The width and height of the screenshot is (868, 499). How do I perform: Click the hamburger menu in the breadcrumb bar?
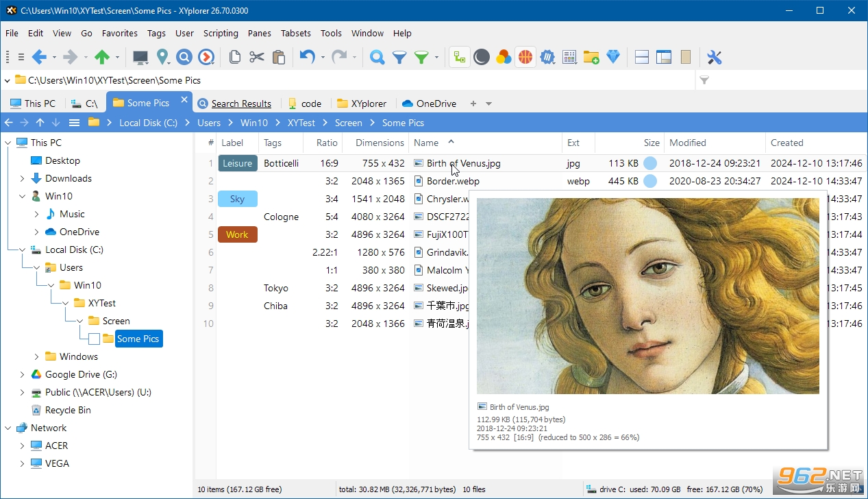click(74, 123)
